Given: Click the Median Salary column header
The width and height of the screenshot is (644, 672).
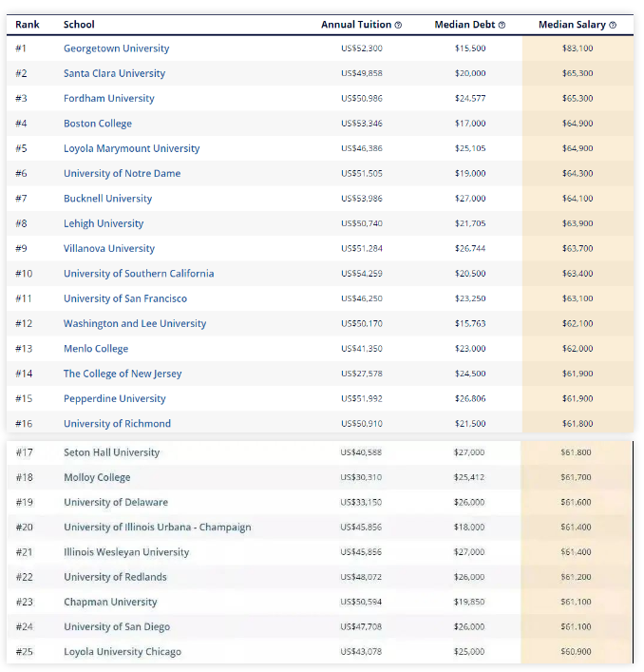Looking at the screenshot, I should point(572,25).
